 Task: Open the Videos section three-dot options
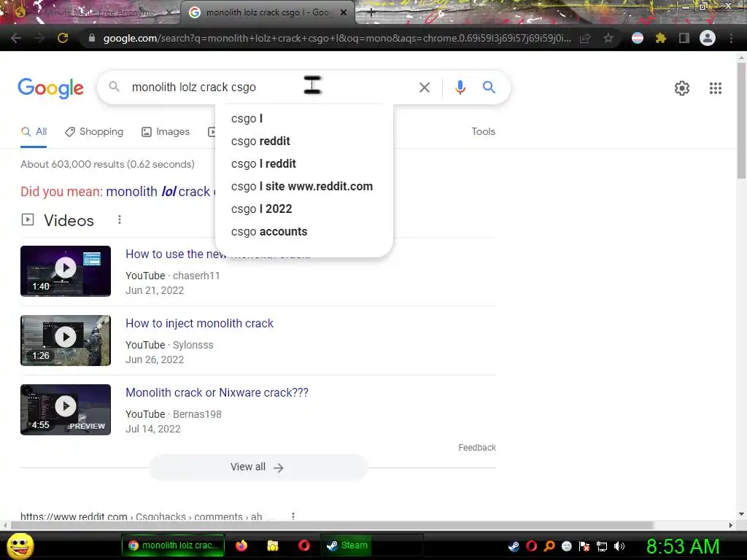(x=120, y=219)
